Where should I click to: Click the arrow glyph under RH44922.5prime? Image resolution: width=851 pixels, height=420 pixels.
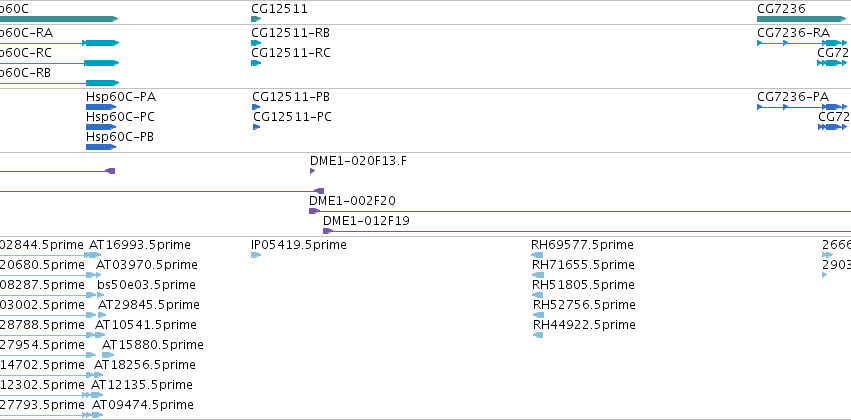tap(538, 335)
